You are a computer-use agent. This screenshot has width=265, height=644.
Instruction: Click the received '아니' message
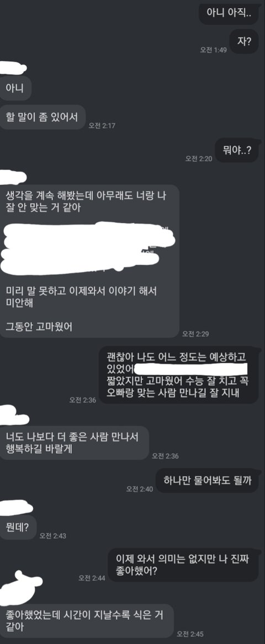pos(15,88)
